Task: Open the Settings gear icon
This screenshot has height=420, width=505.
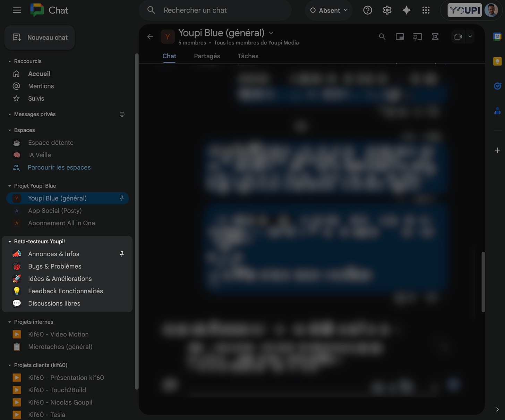Action: 387,10
